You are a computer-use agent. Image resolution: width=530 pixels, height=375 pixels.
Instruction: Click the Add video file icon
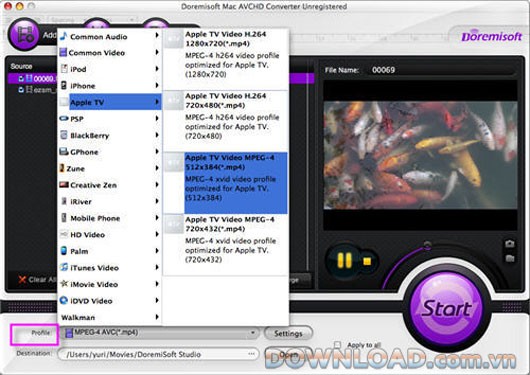(x=24, y=34)
